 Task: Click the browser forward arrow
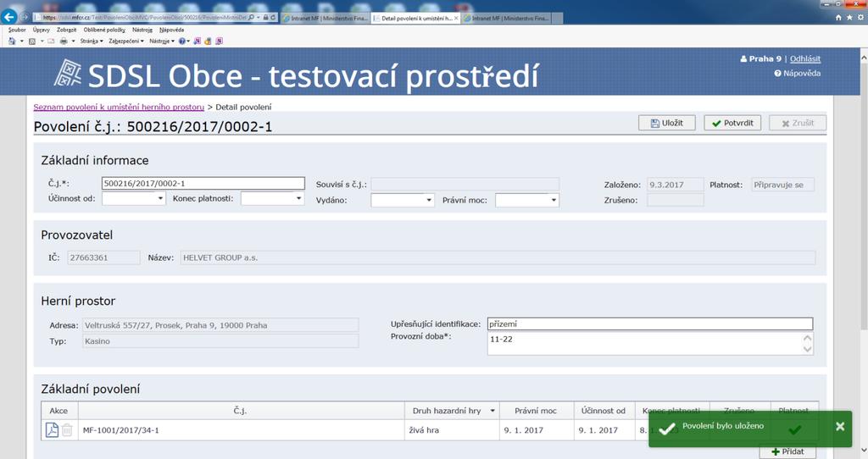[x=25, y=17]
